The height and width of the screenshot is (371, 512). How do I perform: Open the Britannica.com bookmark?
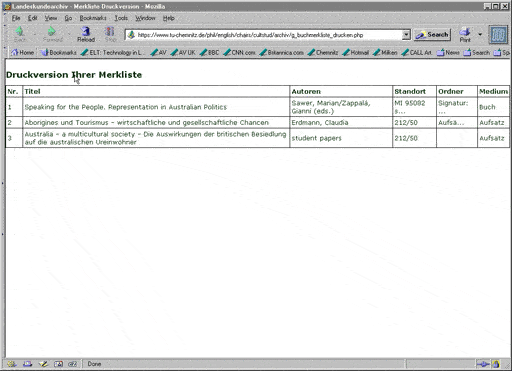pos(281,53)
